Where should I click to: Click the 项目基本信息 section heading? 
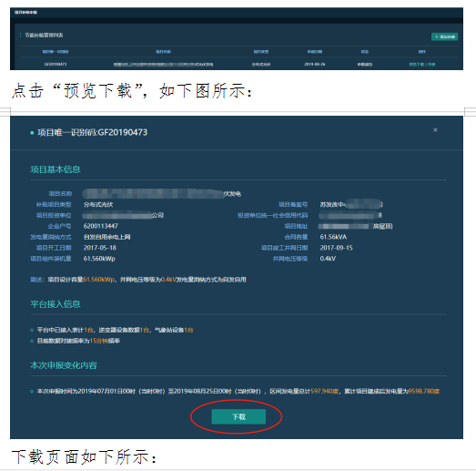[x=56, y=169]
